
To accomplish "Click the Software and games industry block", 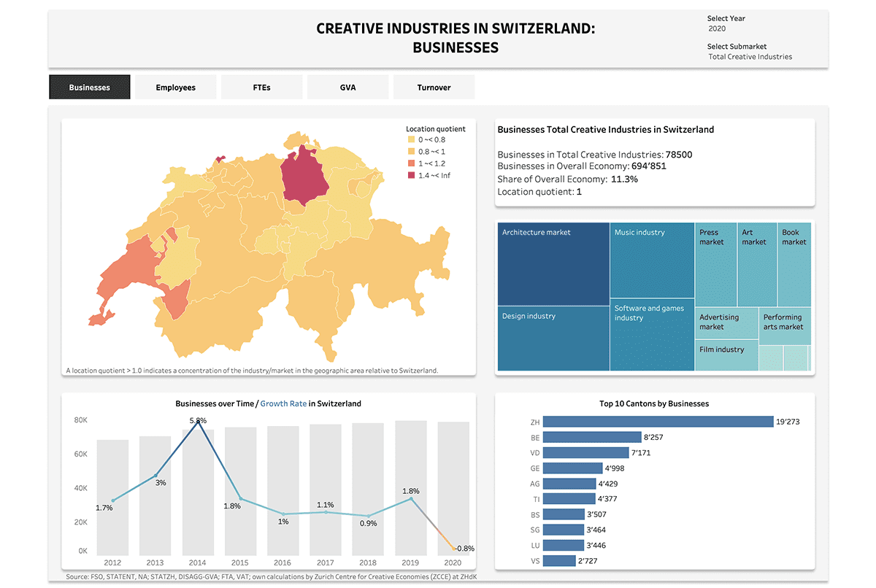I will coord(651,336).
